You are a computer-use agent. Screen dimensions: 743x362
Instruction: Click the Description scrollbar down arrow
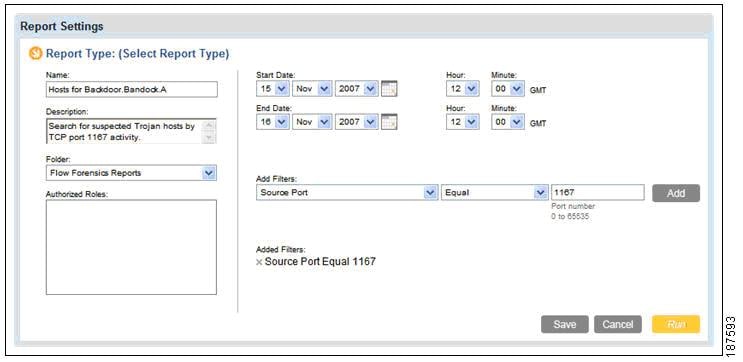209,138
